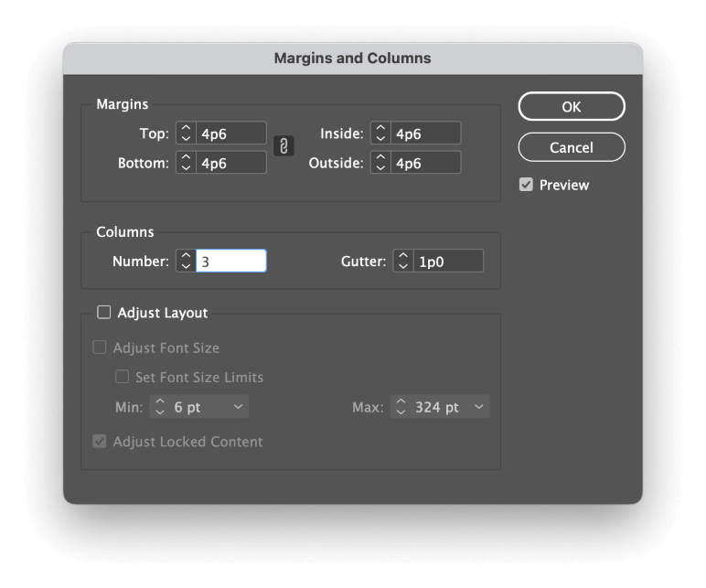Click the Cancel button

(x=572, y=147)
